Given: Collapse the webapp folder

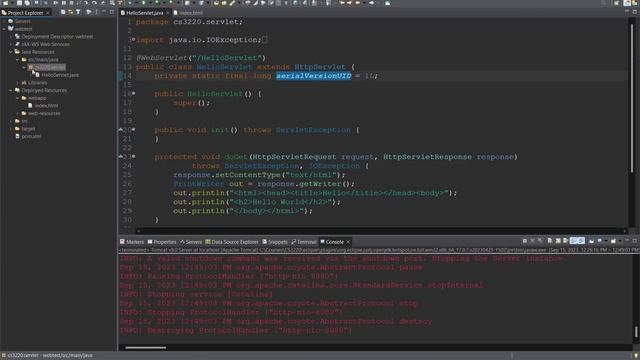Looking at the screenshot, I should 18,98.
